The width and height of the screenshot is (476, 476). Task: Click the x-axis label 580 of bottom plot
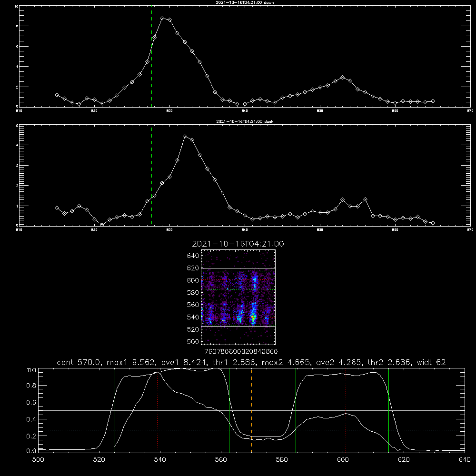(282, 460)
